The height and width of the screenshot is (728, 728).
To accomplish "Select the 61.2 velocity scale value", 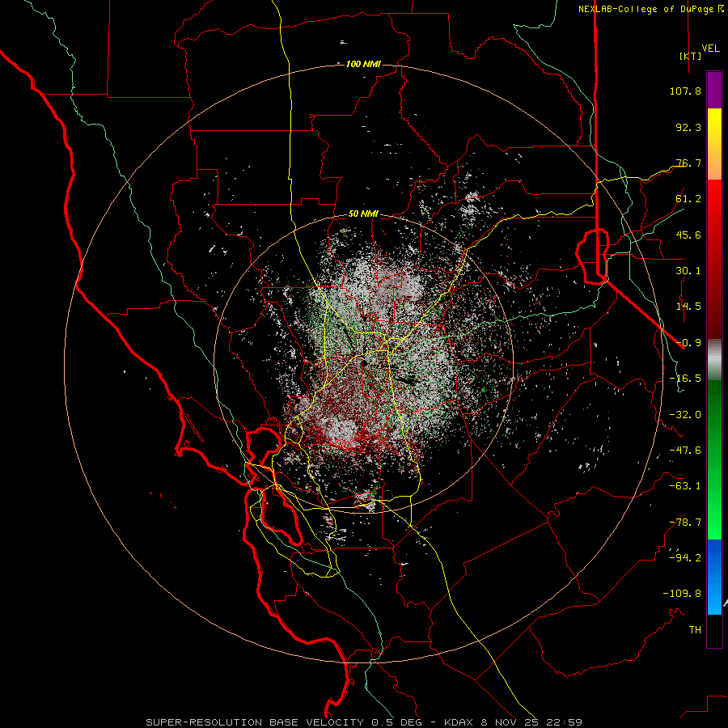I will point(688,199).
